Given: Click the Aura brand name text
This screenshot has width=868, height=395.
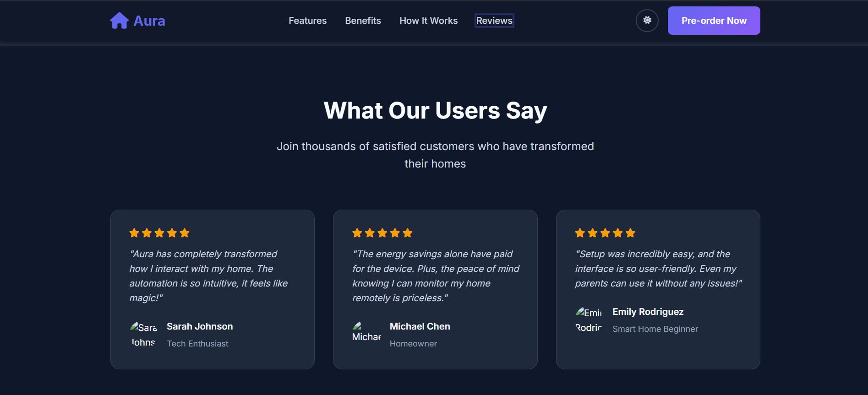Looking at the screenshot, I should click(149, 21).
